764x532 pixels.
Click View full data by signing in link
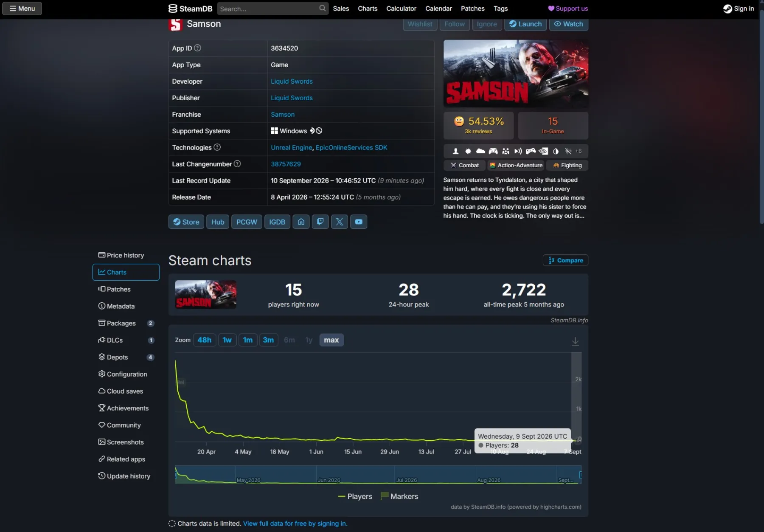click(295, 524)
